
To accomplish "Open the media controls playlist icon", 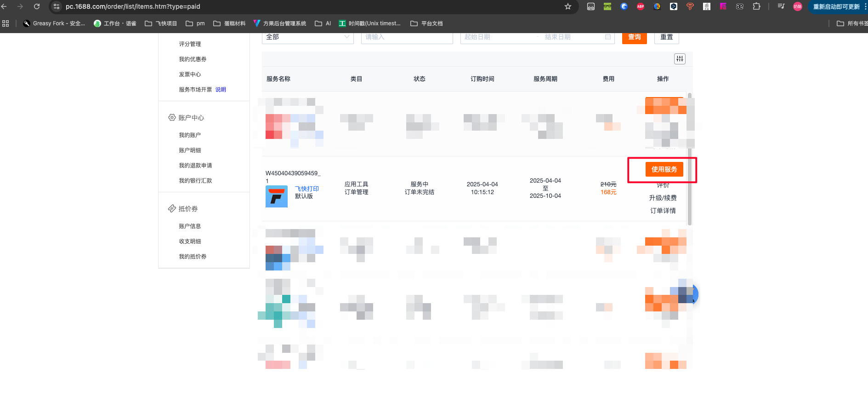I will point(781,6).
